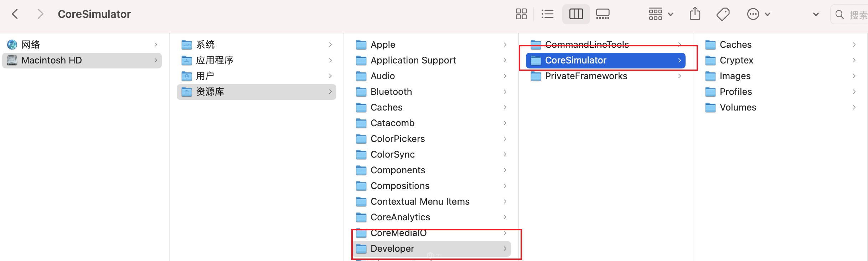Open the 系统 folder

click(257, 45)
